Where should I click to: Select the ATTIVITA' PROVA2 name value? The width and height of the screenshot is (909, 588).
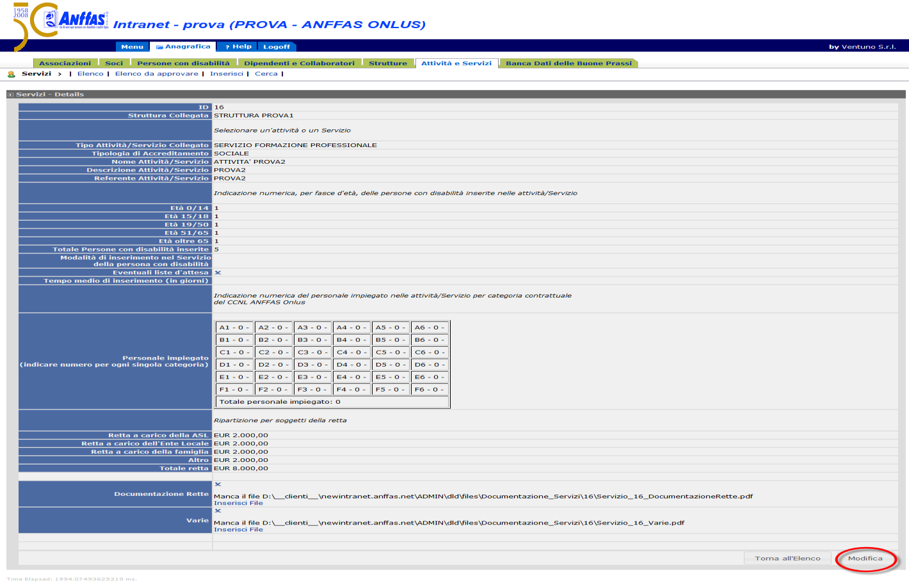coord(250,162)
